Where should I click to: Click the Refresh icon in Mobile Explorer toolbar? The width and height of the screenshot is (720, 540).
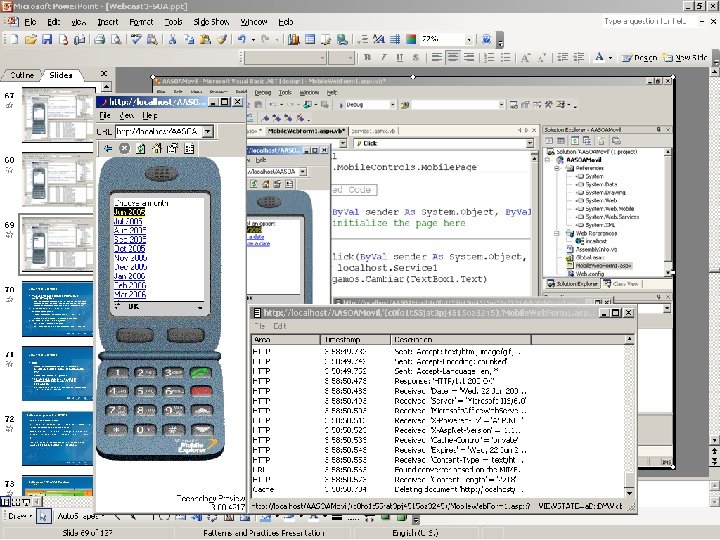141,148
